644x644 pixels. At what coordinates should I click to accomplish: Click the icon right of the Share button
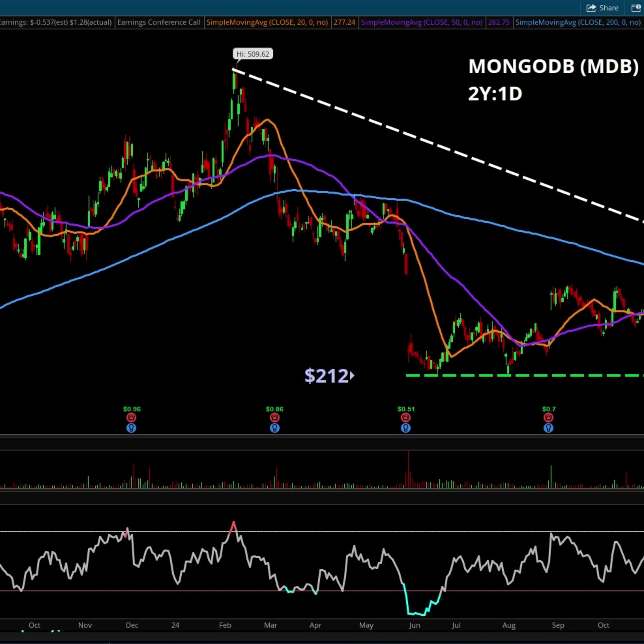(636, 8)
